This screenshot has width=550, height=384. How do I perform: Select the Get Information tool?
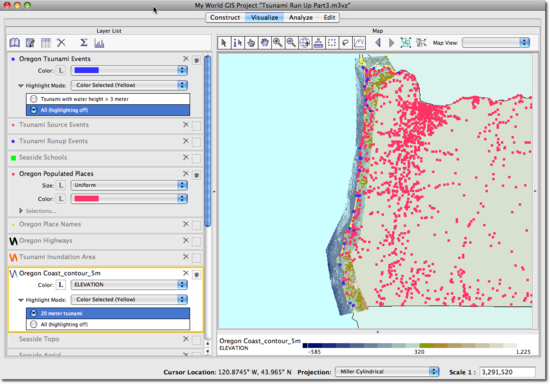pos(237,43)
